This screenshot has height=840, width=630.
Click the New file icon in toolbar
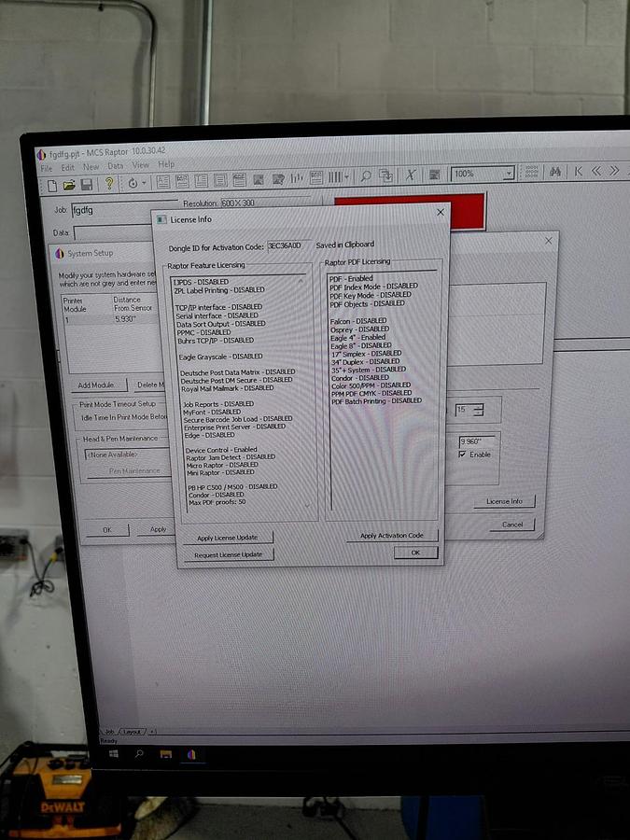[x=52, y=186]
